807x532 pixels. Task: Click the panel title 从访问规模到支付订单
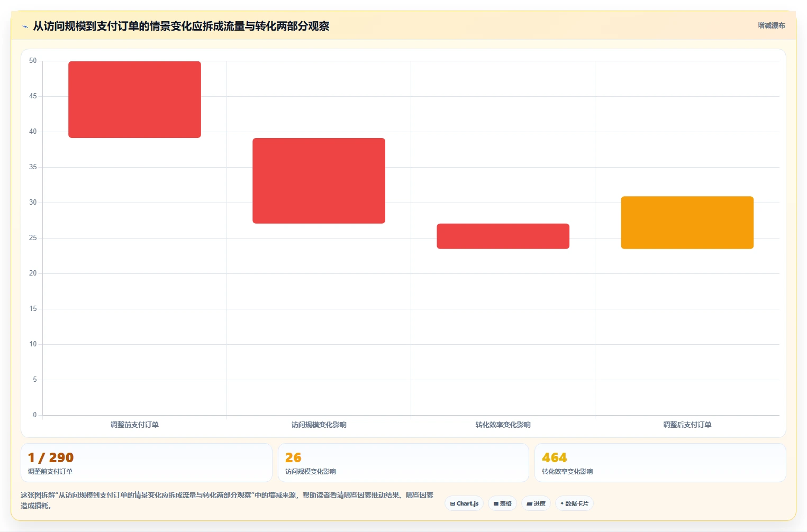click(181, 26)
